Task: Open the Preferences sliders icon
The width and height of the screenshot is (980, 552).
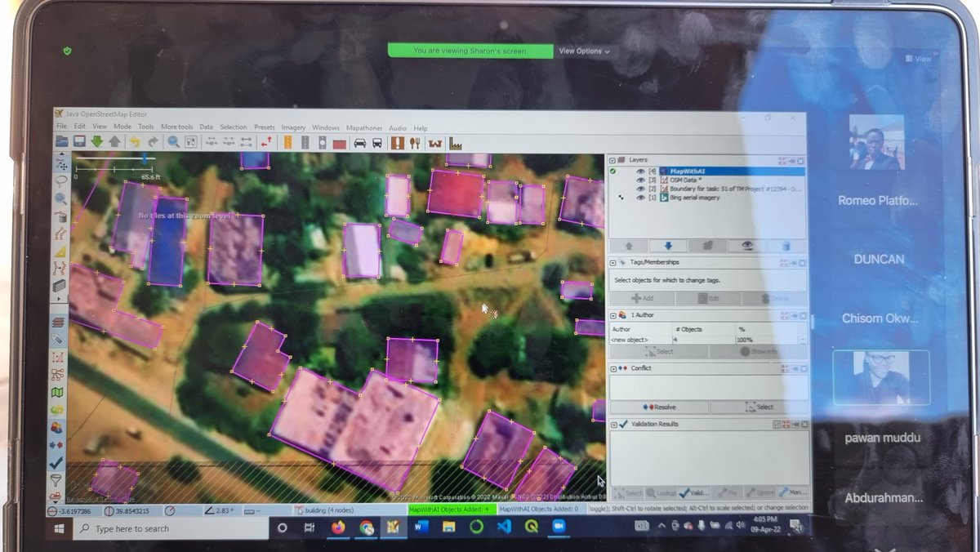Action: click(190, 142)
